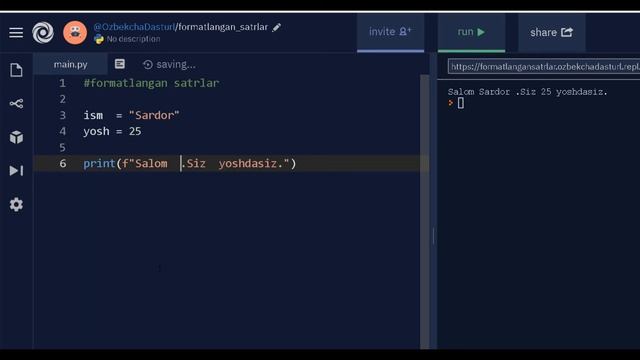Click the invite button
This screenshot has width=640, height=360.
(x=390, y=32)
